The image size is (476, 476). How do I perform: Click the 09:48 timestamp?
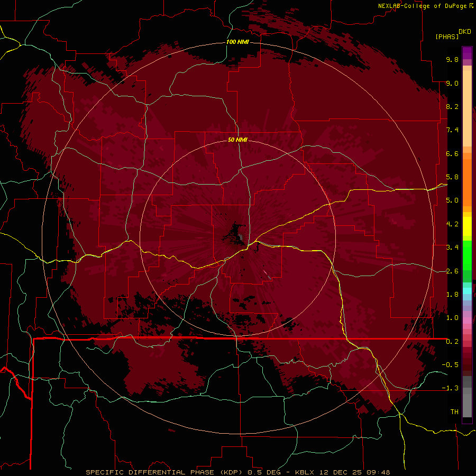pyautogui.click(x=378, y=472)
